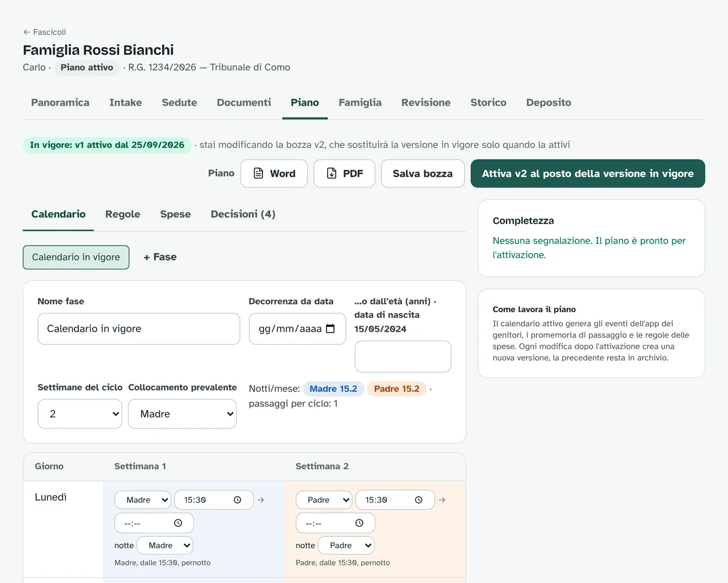The height and width of the screenshot is (583, 728).
Task: Click the Settimana 1 column header
Action: pos(140,467)
